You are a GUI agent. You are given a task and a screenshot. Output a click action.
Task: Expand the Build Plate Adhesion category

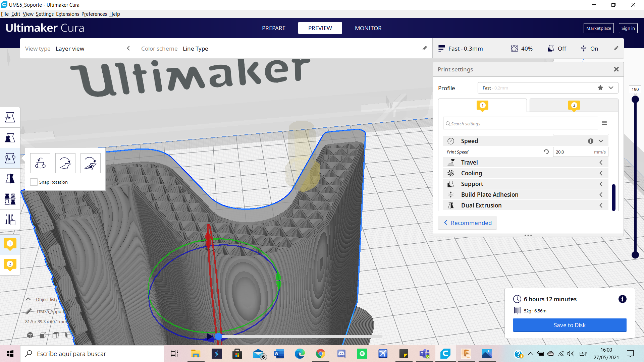point(526,195)
